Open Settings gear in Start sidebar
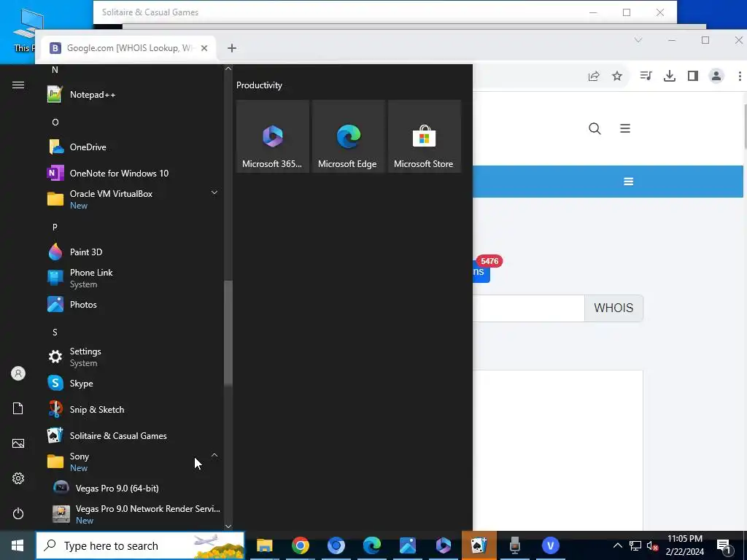This screenshot has height=560, width=747. coord(18,478)
